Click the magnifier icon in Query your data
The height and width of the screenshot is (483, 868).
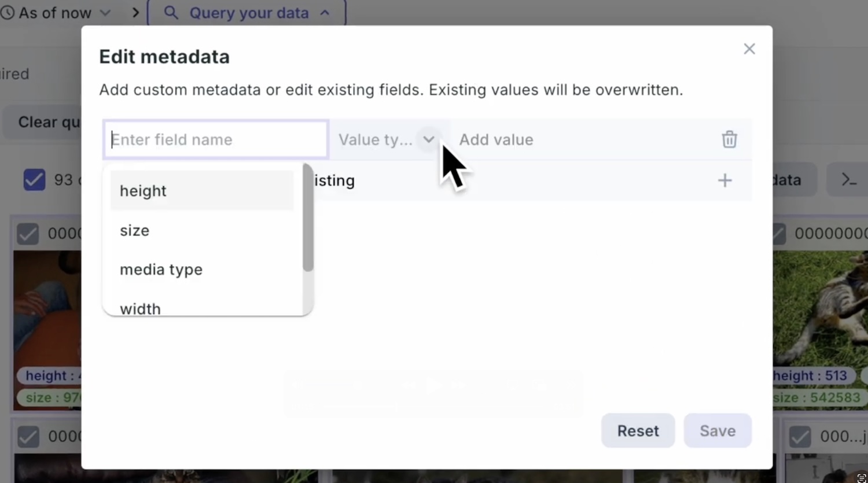(x=171, y=13)
